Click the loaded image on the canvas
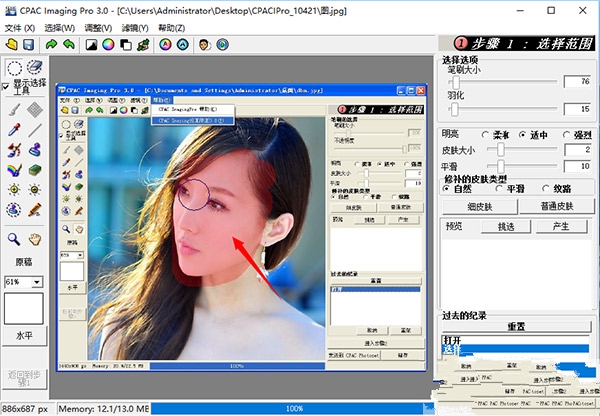 pyautogui.click(x=241, y=228)
